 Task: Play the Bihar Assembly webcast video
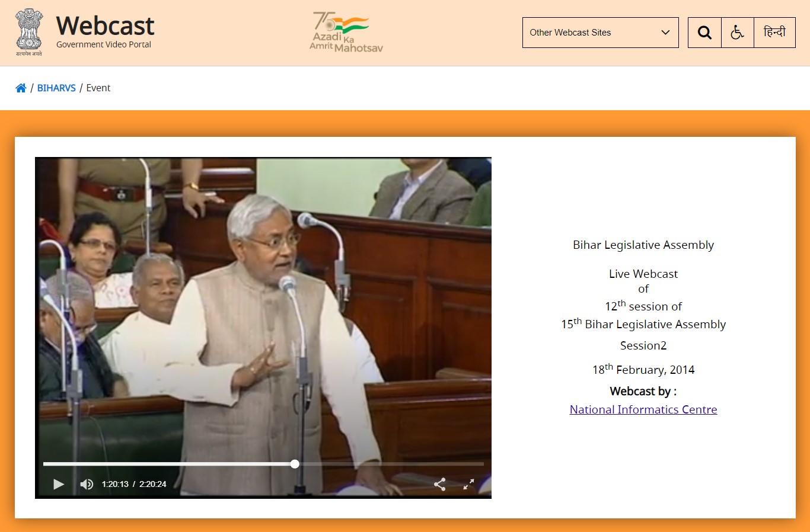59,484
